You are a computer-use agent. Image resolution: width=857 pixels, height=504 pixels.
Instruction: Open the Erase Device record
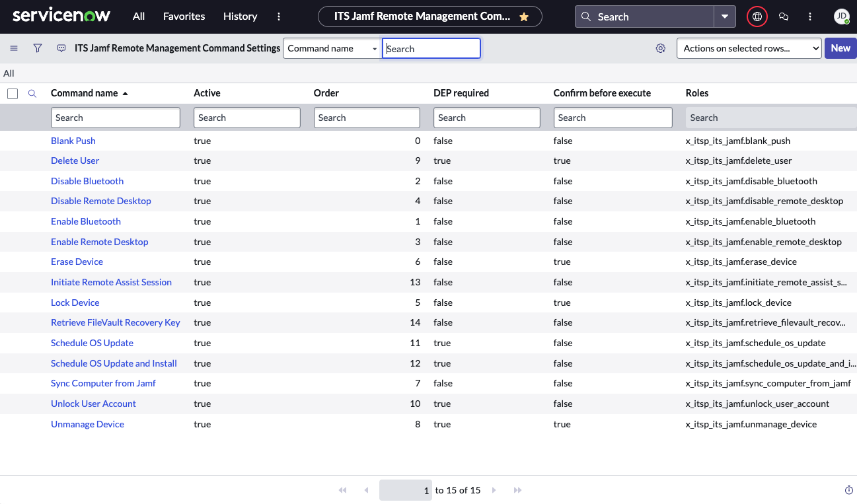(x=77, y=262)
